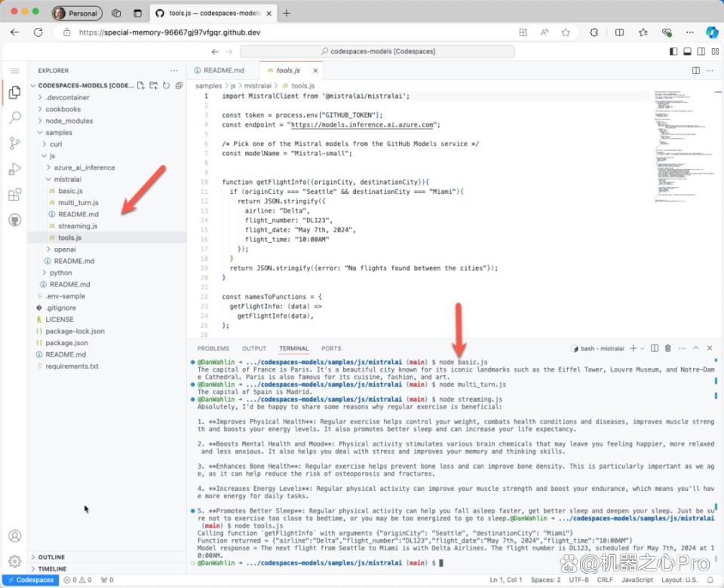Image resolution: width=724 pixels, height=588 pixels.
Task: Switch to the README.md editor tab
Action: (x=223, y=70)
